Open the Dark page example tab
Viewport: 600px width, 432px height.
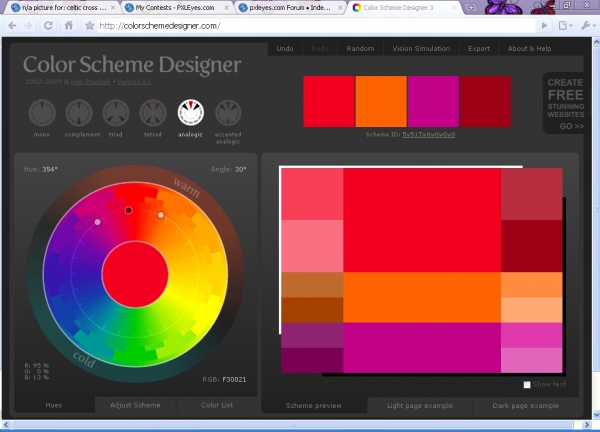(525, 405)
